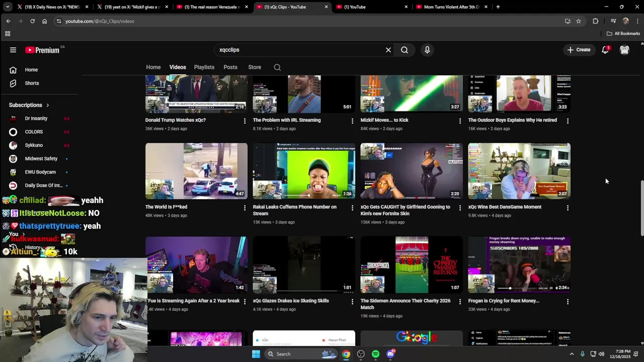Select the Videos channel tab

[x=178, y=67]
